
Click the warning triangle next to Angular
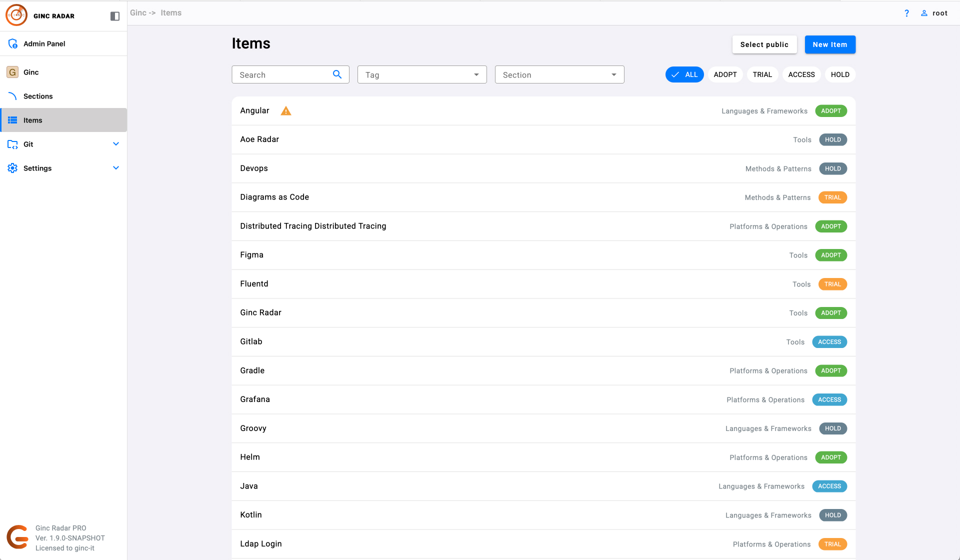[x=286, y=110]
